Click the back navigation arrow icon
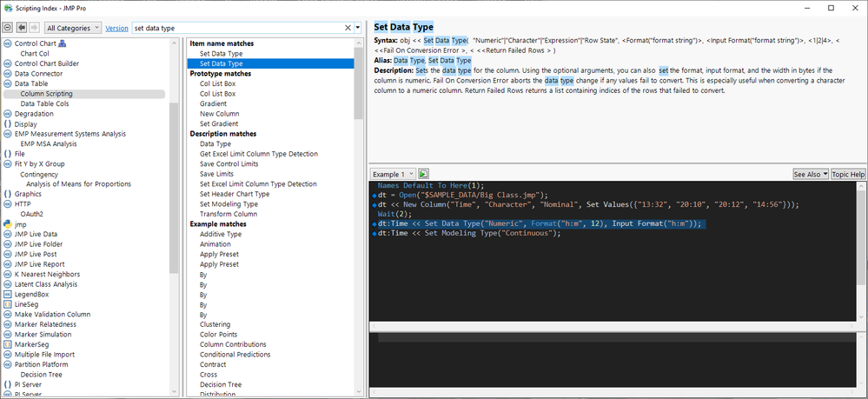 pos(22,28)
